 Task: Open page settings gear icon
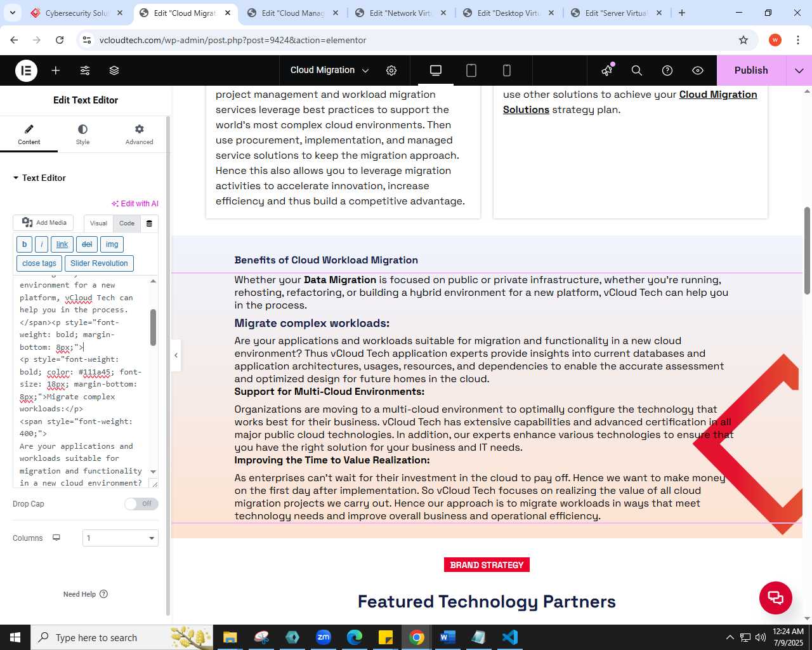[391, 70]
